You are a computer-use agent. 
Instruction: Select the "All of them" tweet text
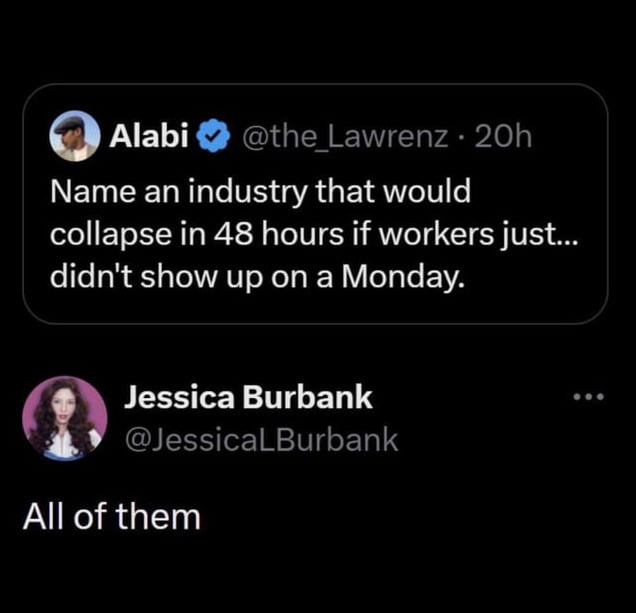pyautogui.click(x=112, y=516)
